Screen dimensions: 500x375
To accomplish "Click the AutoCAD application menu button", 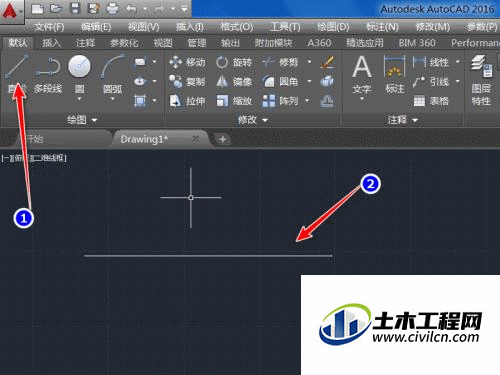I will point(11,11).
